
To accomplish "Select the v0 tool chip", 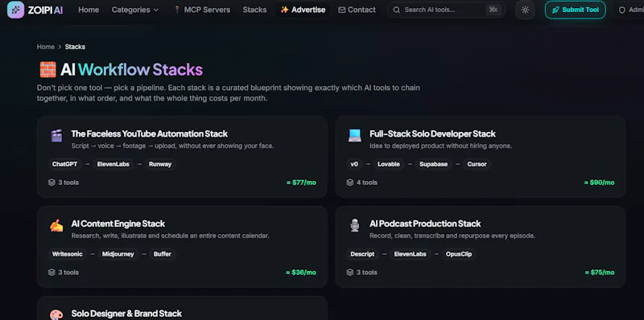I will click(x=354, y=164).
